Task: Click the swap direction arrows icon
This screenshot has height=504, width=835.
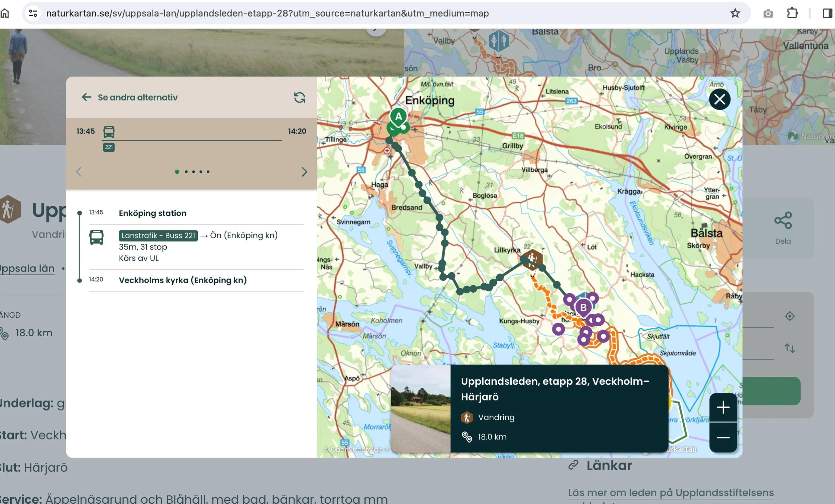Action: point(790,348)
